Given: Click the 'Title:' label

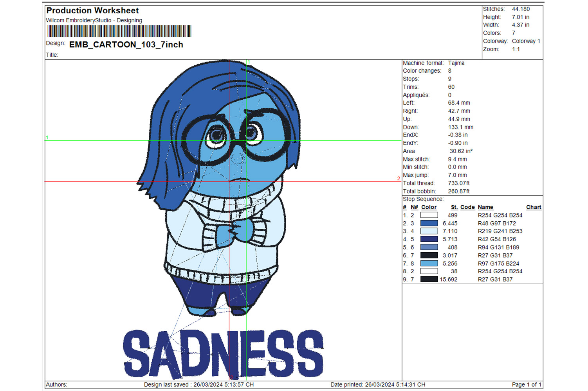Looking at the screenshot, I should tap(52, 55).
